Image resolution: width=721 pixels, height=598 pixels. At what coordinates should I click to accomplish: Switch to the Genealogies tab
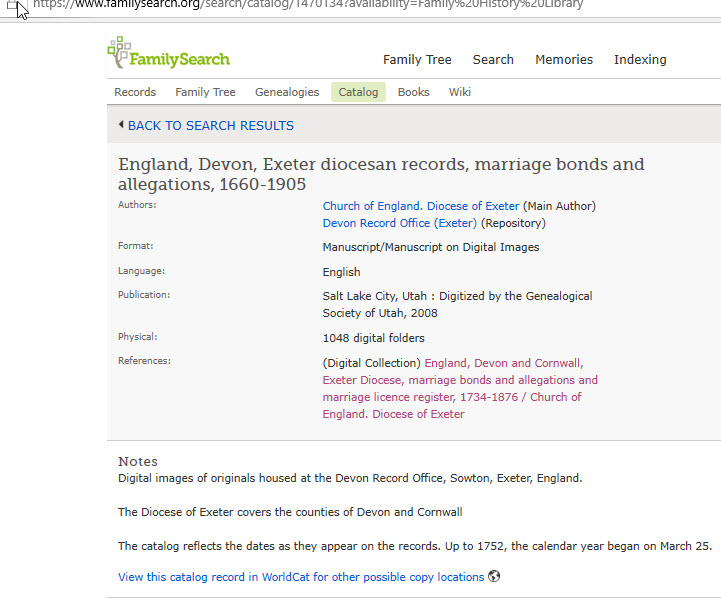[287, 92]
